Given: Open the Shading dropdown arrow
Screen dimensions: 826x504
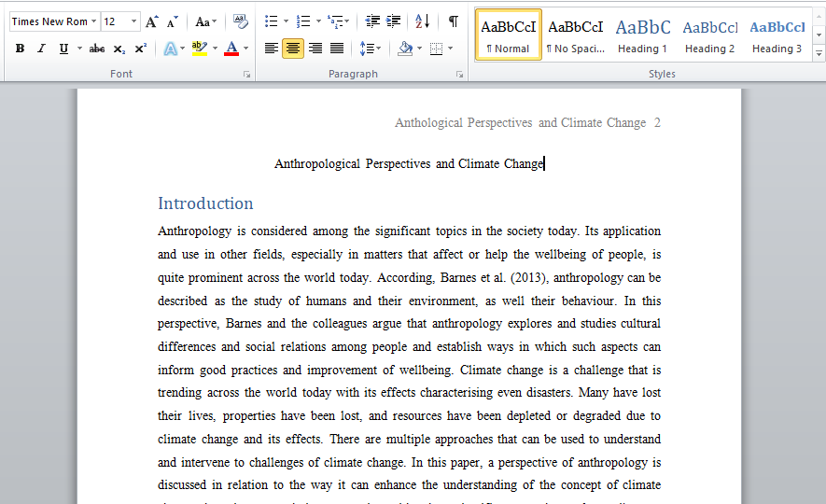Looking at the screenshot, I should [419, 49].
